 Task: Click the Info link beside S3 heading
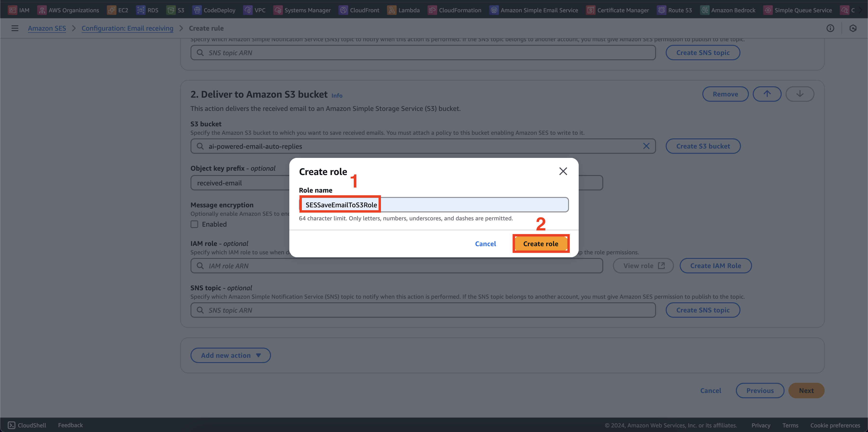337,96
